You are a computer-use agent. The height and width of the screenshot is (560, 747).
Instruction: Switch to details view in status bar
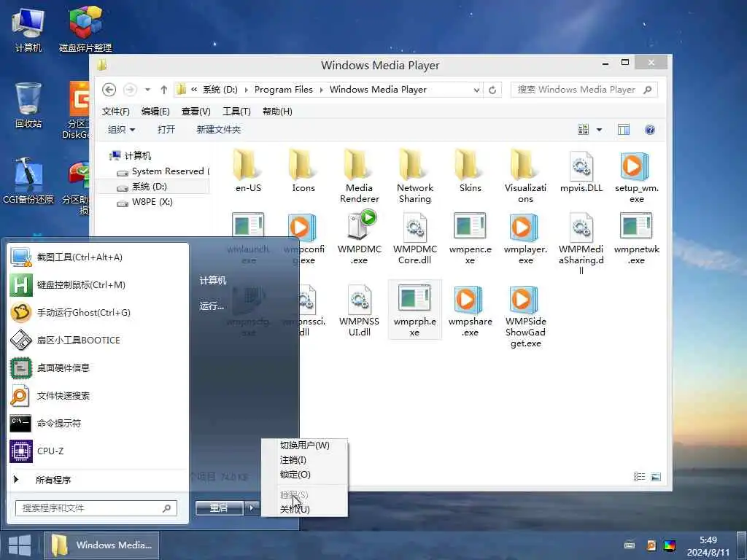pyautogui.click(x=639, y=477)
